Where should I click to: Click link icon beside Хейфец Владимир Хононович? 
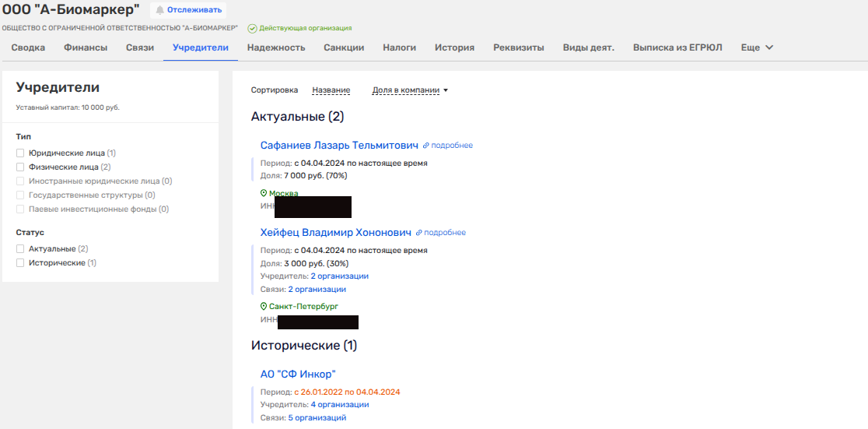(419, 233)
